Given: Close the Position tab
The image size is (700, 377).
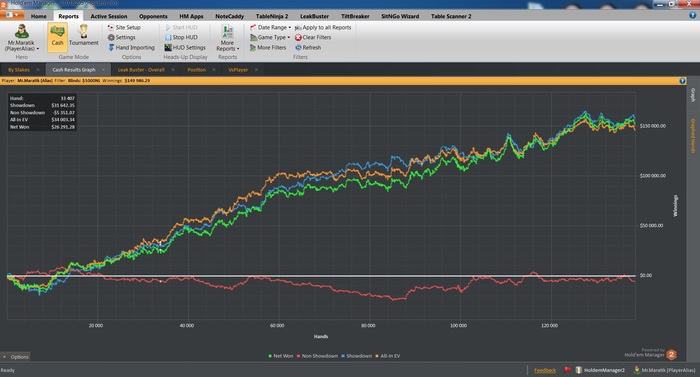Looking at the screenshot, I should (214, 70).
